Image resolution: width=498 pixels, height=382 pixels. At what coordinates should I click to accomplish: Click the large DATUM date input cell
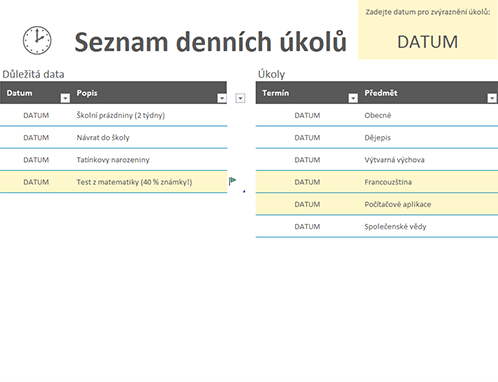coord(428,42)
